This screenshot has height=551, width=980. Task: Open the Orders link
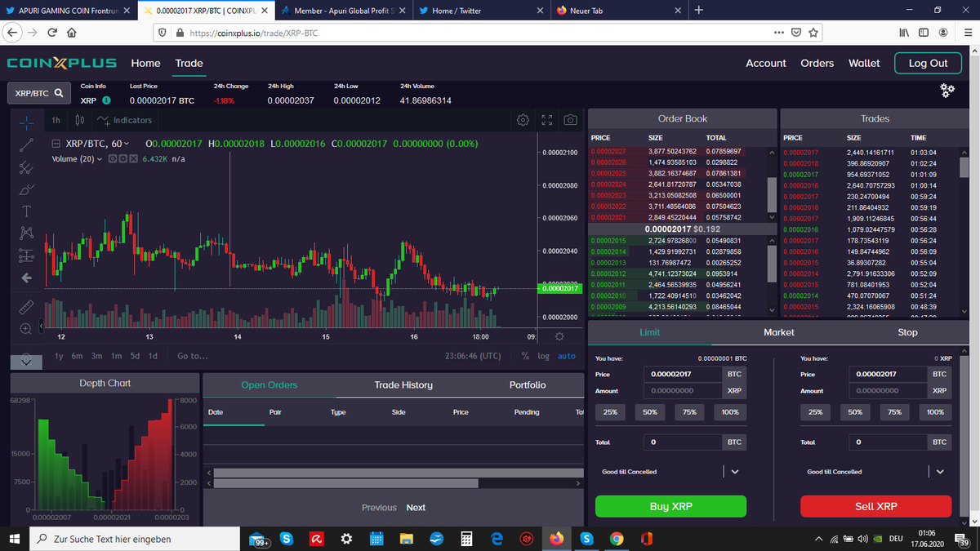point(817,63)
